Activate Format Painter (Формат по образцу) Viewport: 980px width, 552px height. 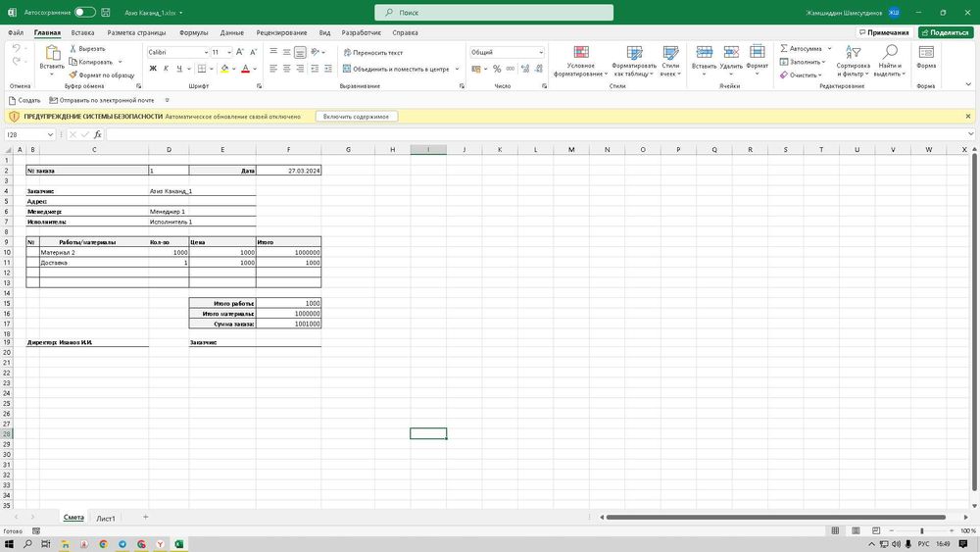[x=102, y=75]
